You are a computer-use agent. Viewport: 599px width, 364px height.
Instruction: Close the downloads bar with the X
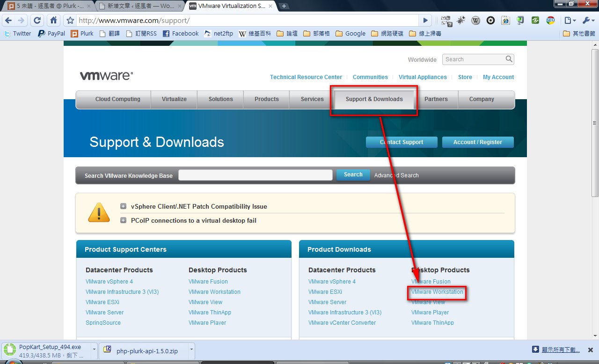591,349
